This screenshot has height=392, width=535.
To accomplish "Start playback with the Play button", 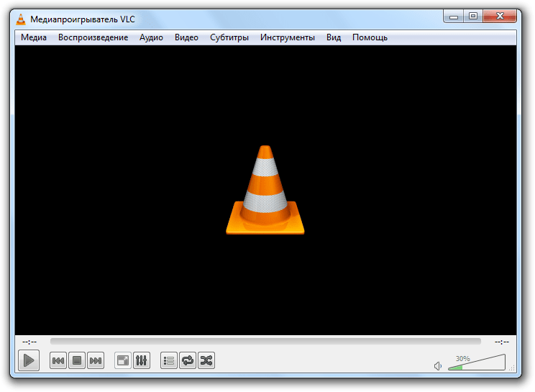I will 29,360.
